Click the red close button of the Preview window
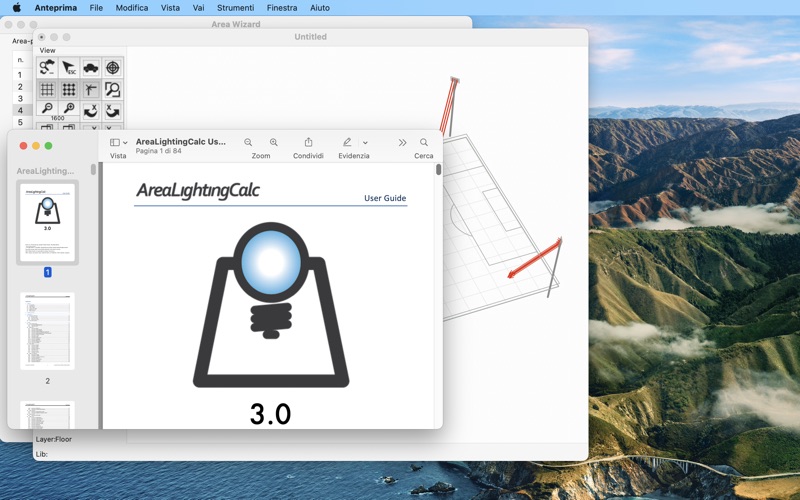The width and height of the screenshot is (800, 500). tap(23, 146)
